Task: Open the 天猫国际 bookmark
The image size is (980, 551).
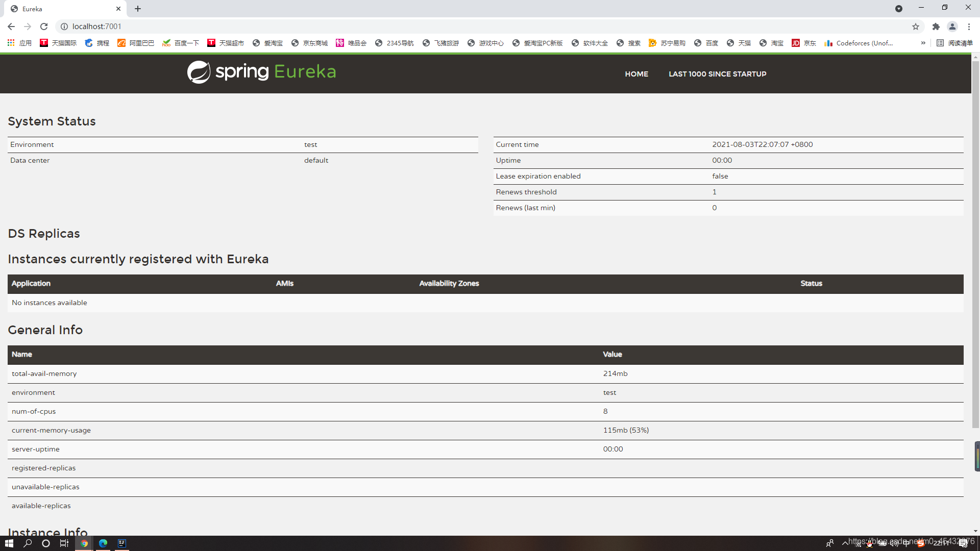Action: tap(58, 43)
